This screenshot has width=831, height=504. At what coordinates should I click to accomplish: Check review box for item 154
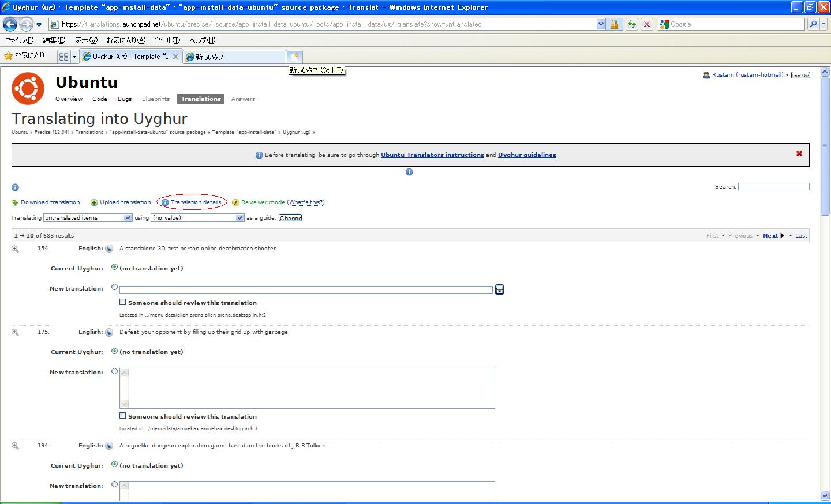pyautogui.click(x=122, y=302)
